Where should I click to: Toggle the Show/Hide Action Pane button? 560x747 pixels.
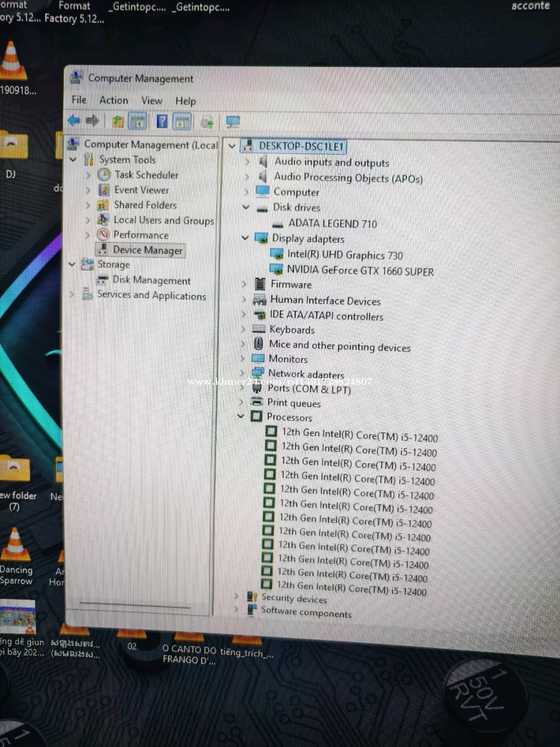[182, 122]
